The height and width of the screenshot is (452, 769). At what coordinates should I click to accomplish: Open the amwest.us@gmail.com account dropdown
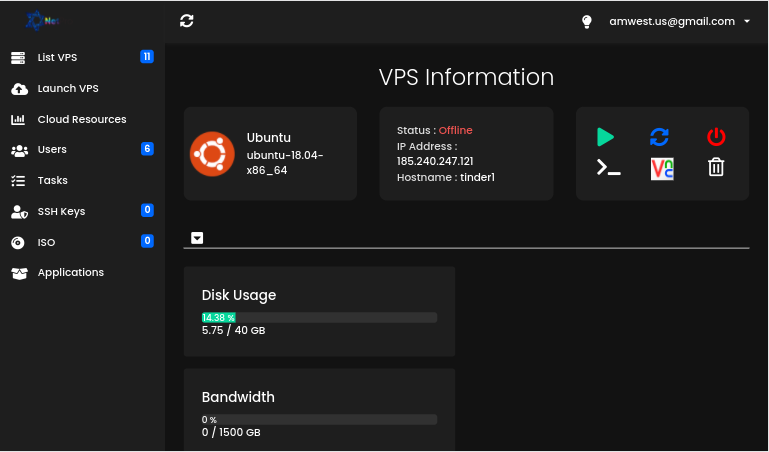click(x=680, y=21)
